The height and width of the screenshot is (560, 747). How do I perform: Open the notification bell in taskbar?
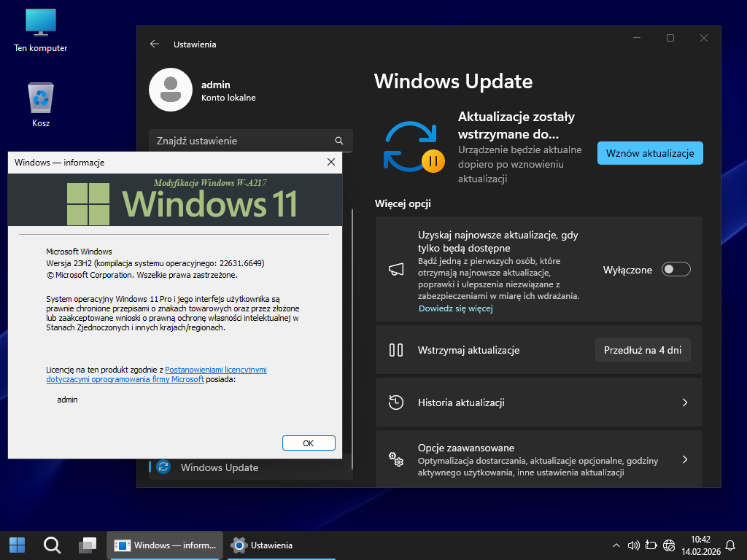[730, 545]
